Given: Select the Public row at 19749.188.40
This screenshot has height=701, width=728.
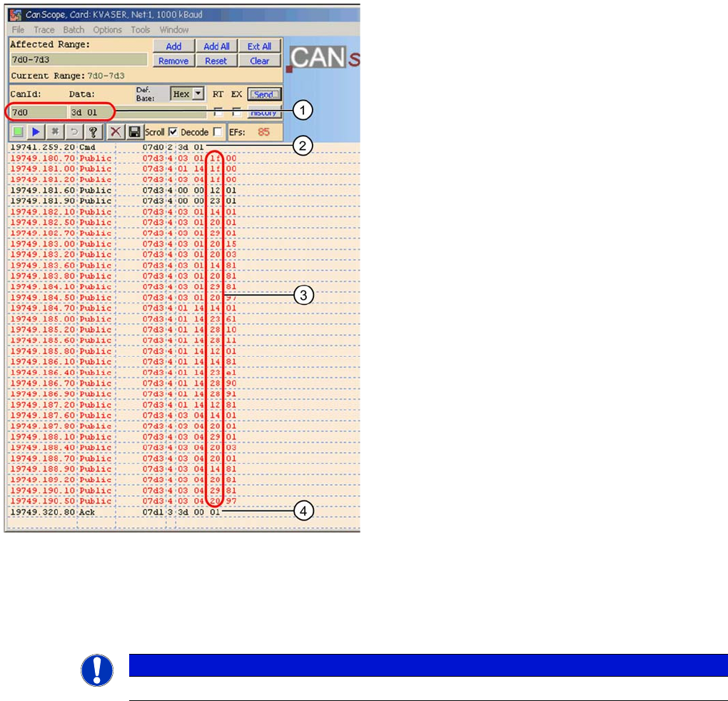Looking at the screenshot, I should pos(183,448).
